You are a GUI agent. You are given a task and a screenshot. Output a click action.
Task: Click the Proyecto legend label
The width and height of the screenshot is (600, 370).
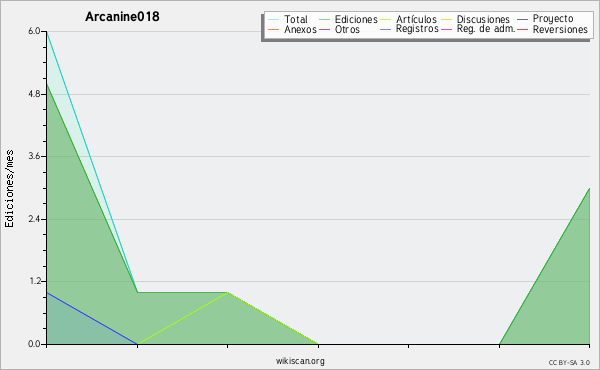(553, 19)
